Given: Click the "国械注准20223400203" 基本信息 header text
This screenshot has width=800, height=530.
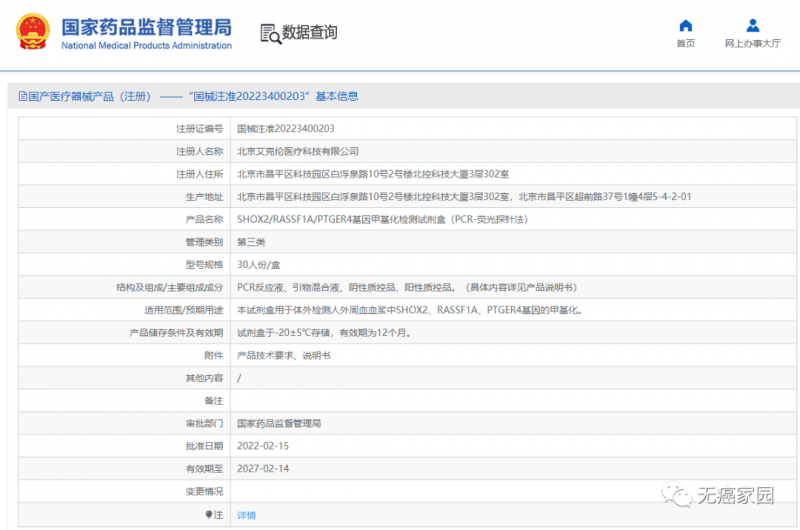Looking at the screenshot, I should click(x=273, y=96).
